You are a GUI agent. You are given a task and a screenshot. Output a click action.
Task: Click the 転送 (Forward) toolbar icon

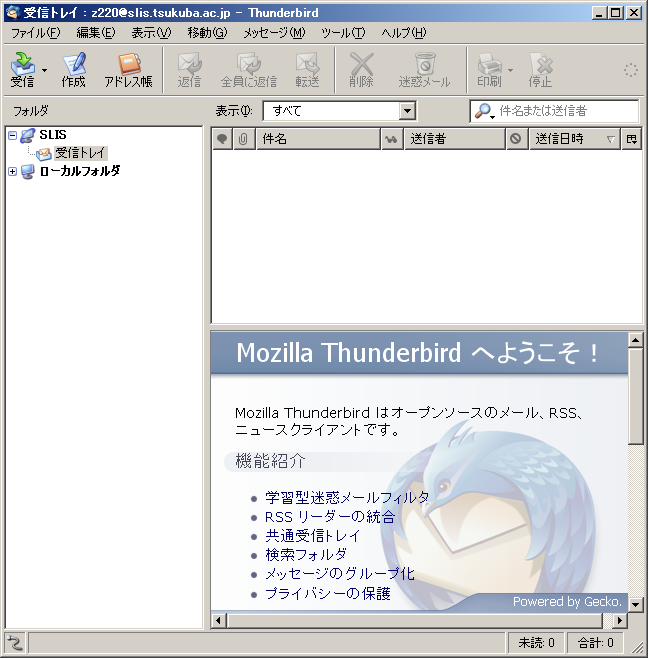pyautogui.click(x=307, y=69)
